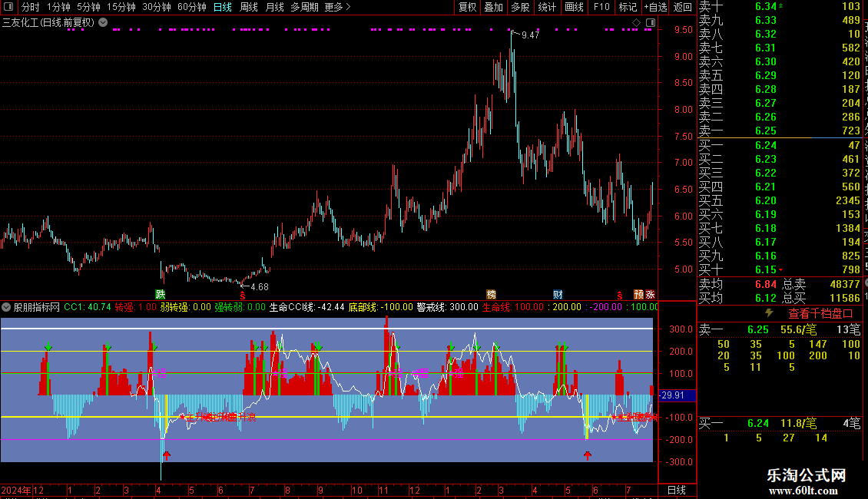
Task: Click the 标记 mark button
Action: coord(628,7)
